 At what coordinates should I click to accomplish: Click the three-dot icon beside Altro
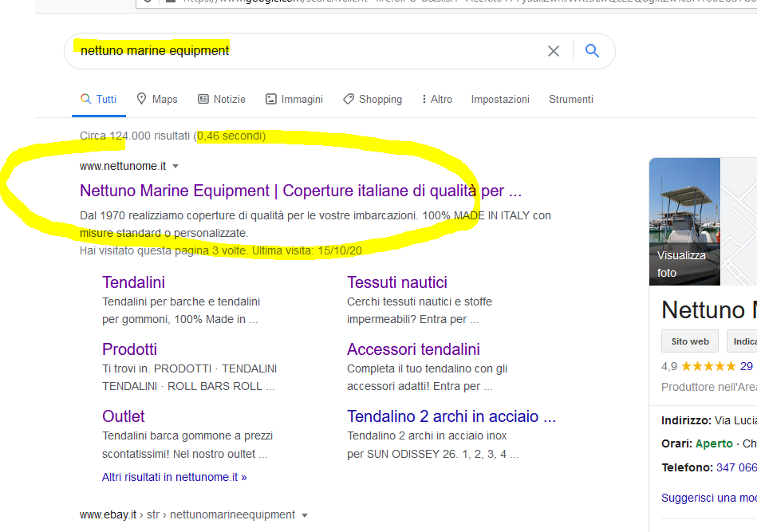click(424, 99)
